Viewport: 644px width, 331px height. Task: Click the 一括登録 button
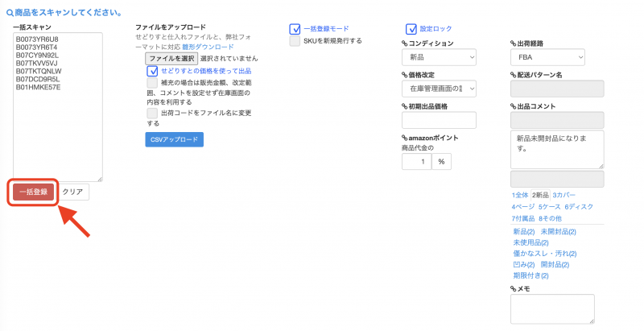pos(33,192)
